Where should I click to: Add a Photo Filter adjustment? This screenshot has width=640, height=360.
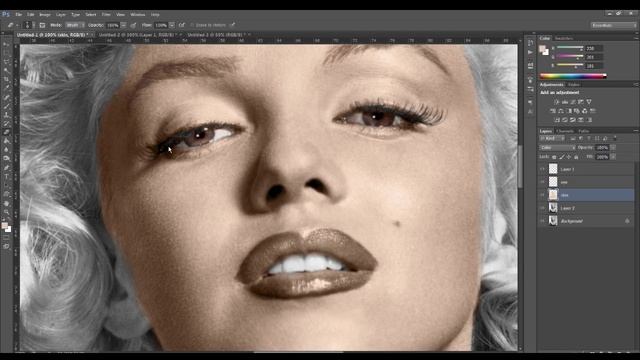(x=577, y=111)
